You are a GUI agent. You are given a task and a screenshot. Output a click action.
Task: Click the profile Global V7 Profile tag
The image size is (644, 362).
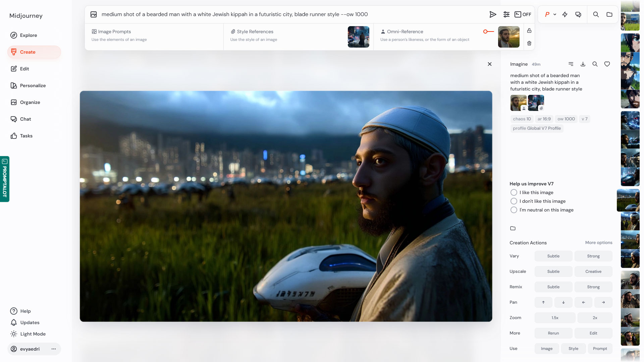tap(537, 128)
